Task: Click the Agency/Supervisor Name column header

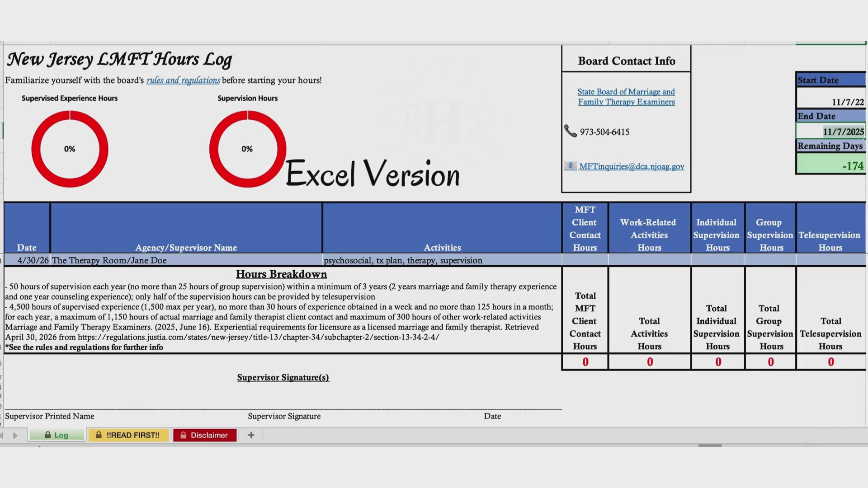Action: point(186,228)
